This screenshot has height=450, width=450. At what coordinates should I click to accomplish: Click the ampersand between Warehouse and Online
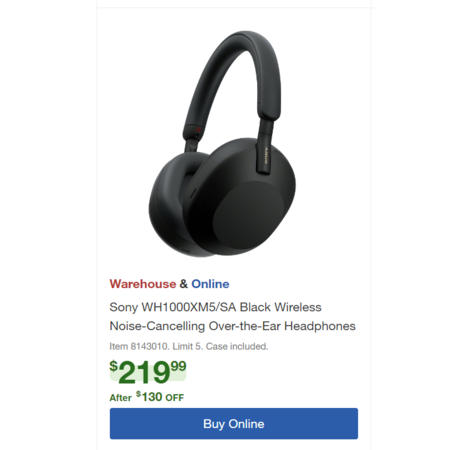coord(184,284)
